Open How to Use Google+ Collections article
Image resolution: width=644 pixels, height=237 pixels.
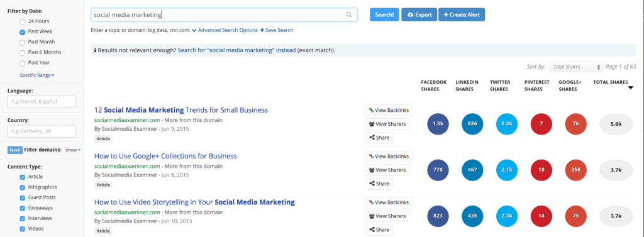(x=165, y=156)
